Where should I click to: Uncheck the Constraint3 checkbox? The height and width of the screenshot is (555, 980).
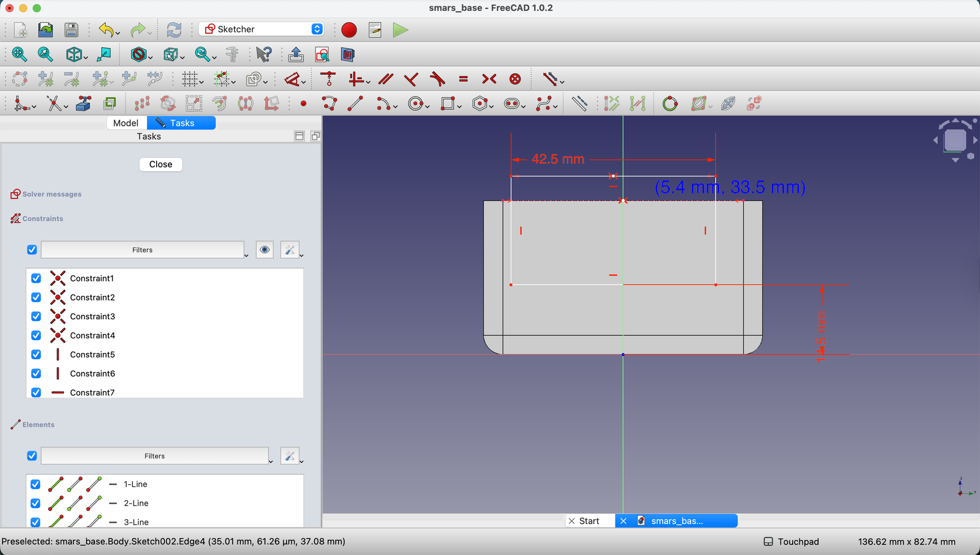[36, 316]
